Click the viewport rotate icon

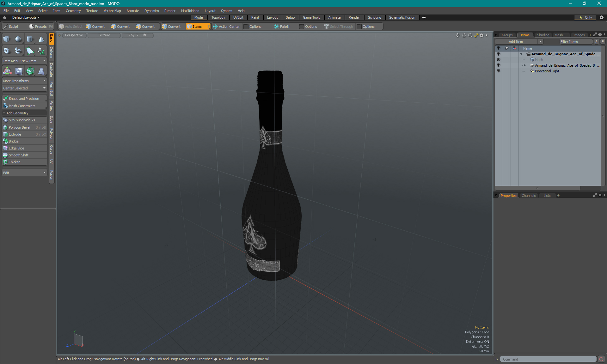click(x=464, y=35)
